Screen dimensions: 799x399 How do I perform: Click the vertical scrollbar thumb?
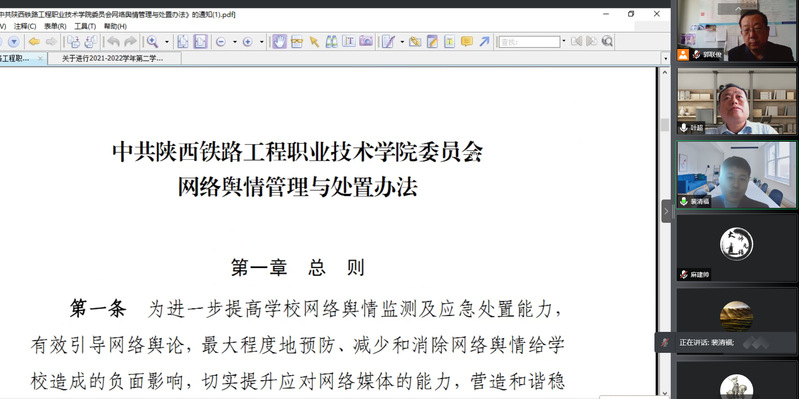[664, 125]
